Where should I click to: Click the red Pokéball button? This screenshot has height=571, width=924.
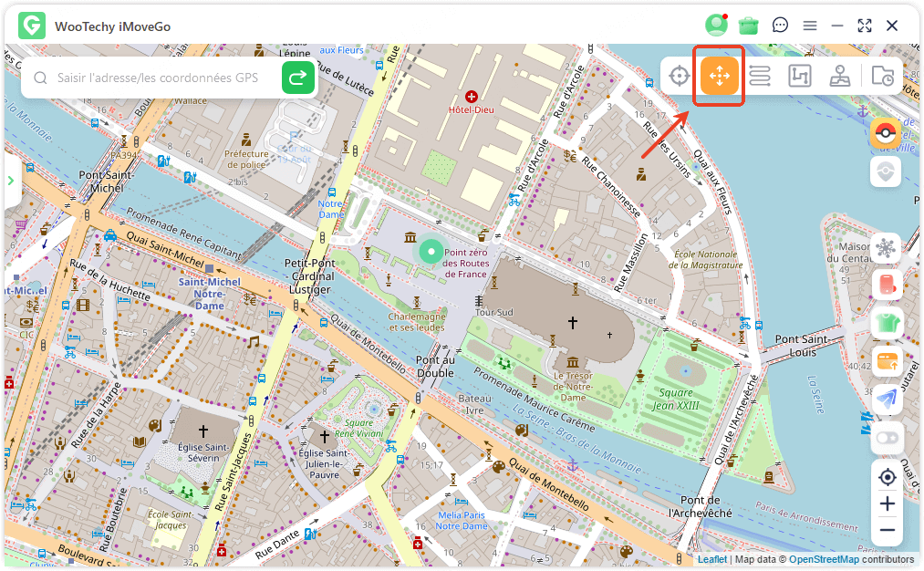click(886, 134)
